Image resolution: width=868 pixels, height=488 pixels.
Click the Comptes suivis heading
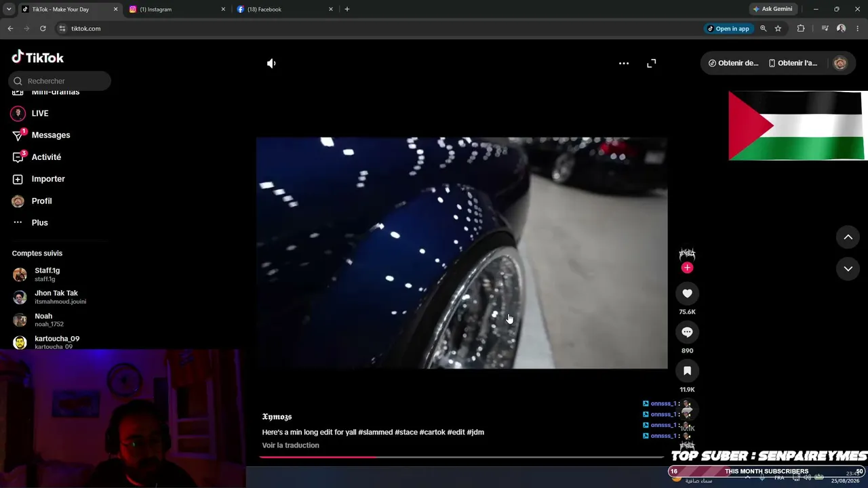pos(37,253)
